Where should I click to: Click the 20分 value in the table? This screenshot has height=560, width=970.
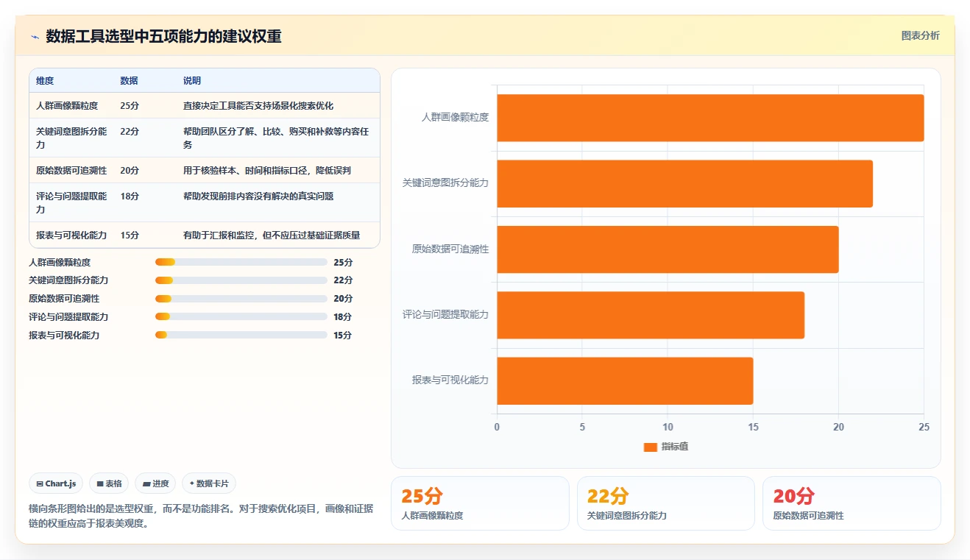coord(130,171)
